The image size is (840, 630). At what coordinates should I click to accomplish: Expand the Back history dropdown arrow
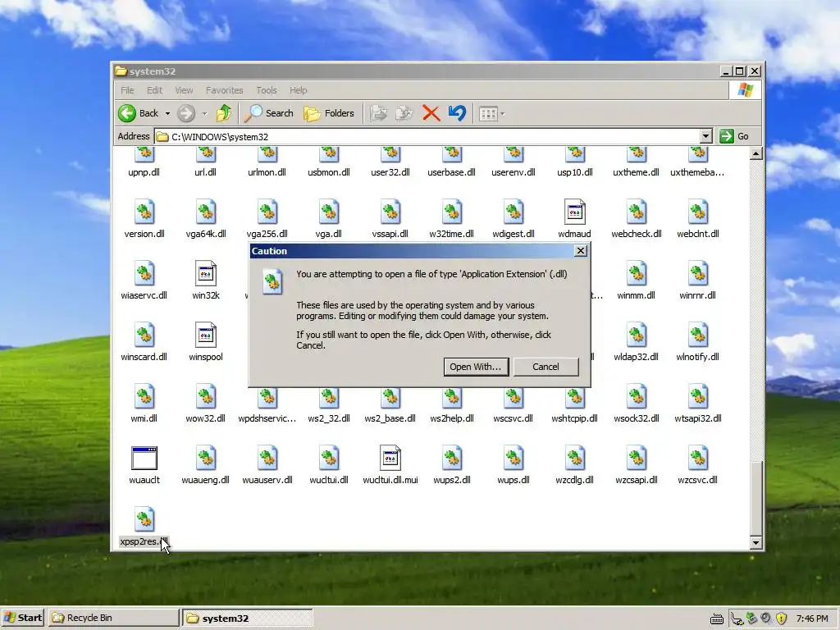[167, 113]
